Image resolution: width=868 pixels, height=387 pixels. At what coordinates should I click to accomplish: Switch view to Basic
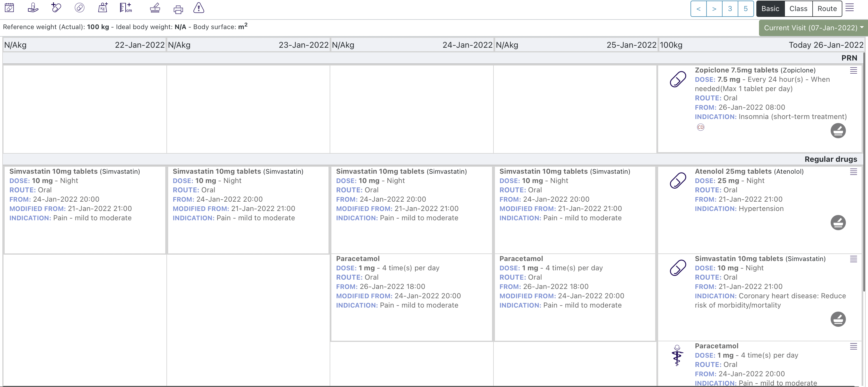click(x=770, y=9)
